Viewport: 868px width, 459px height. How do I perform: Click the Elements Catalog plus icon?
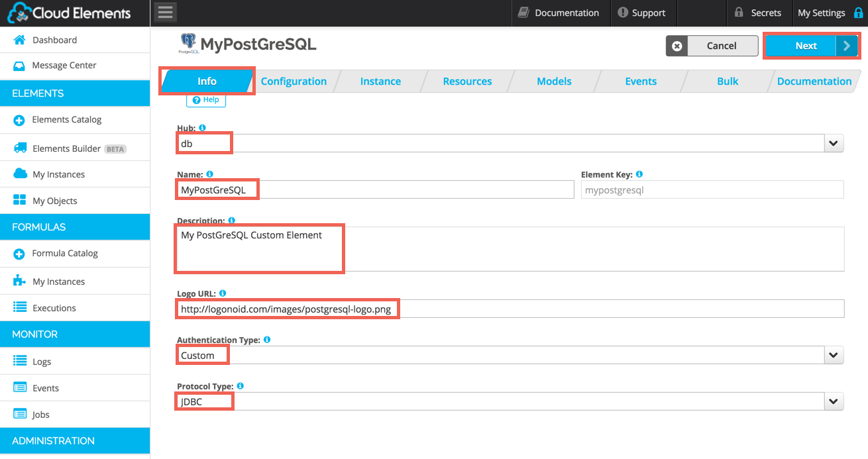click(x=19, y=120)
